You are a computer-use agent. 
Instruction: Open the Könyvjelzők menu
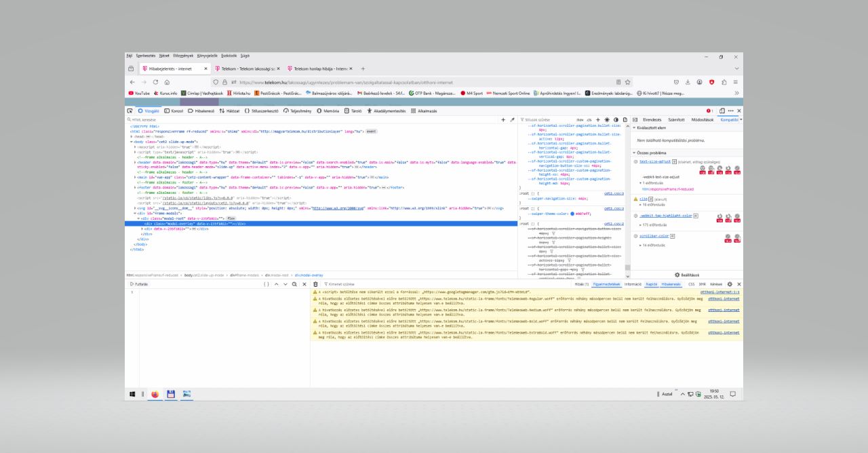207,56
